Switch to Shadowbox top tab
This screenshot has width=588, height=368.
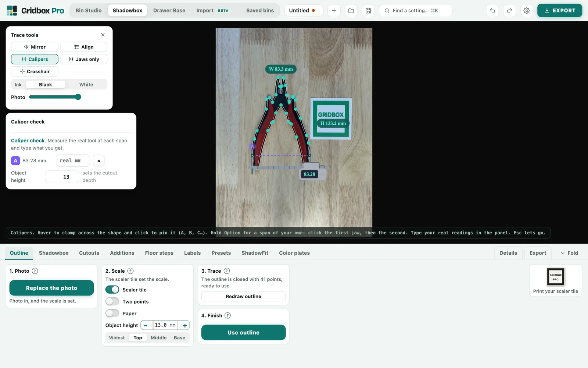[x=127, y=11]
